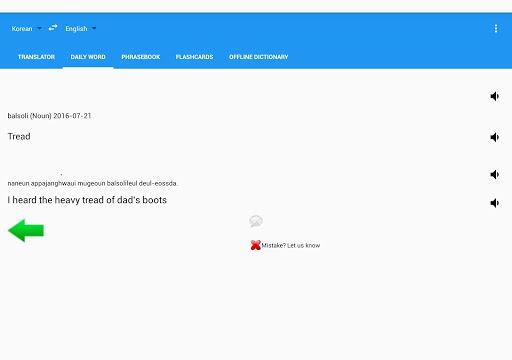
Task: Swap Korean and English languages
Action: click(53, 28)
